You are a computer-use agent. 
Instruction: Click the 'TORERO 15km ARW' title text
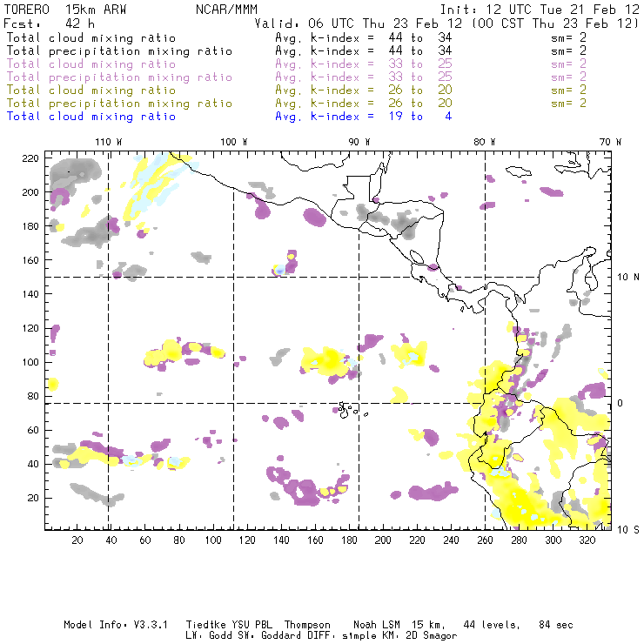pos(65,10)
